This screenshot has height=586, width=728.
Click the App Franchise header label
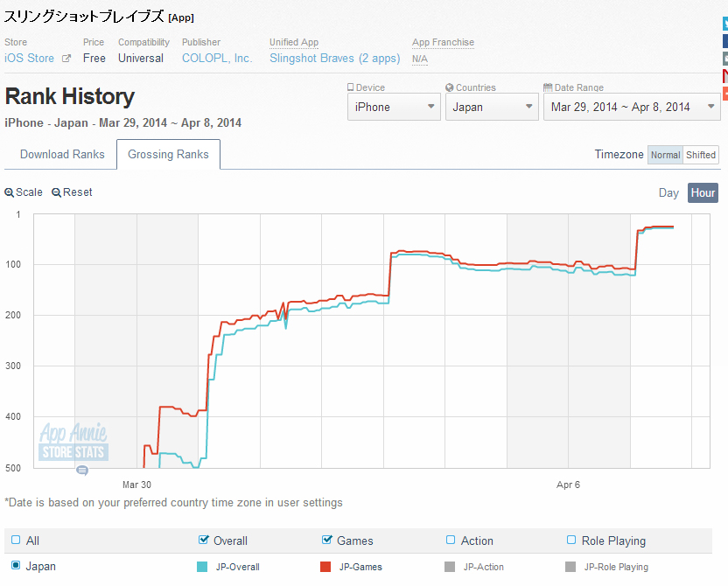tap(443, 42)
